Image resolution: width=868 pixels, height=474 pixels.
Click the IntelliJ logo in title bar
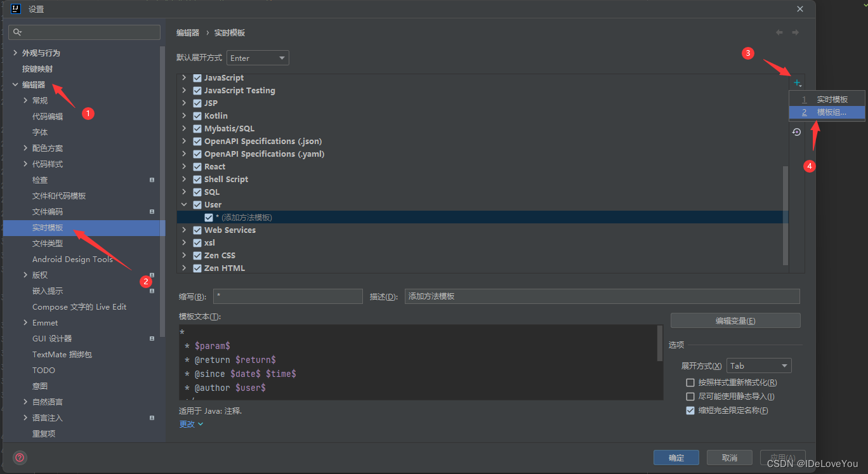tap(16, 9)
